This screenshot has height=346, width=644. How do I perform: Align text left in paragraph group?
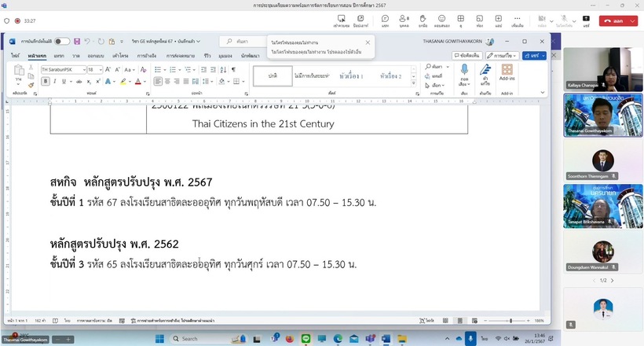pyautogui.click(x=158, y=82)
